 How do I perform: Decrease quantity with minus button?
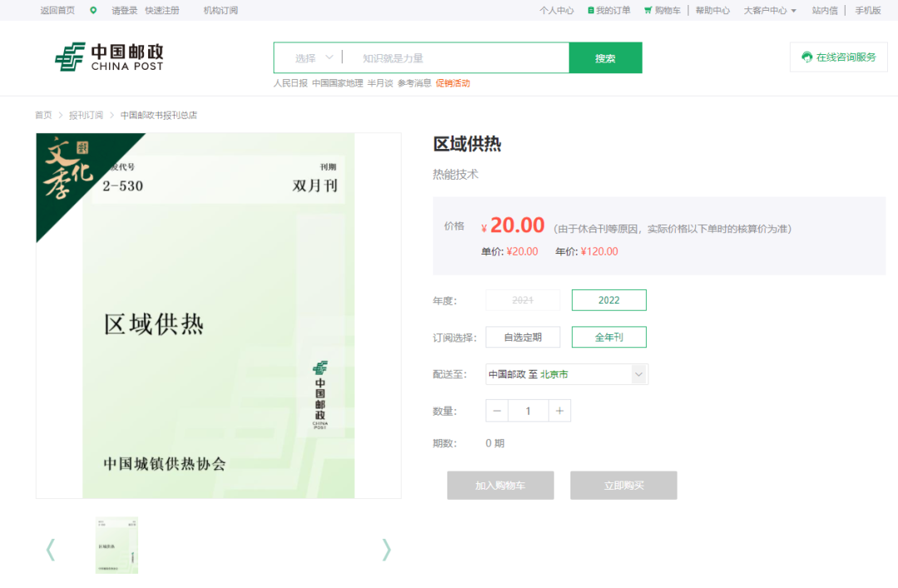[497, 411]
